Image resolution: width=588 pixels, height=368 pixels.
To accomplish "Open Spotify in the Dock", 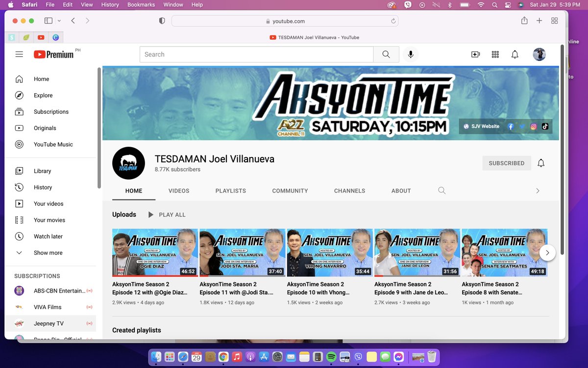I will pos(331,357).
